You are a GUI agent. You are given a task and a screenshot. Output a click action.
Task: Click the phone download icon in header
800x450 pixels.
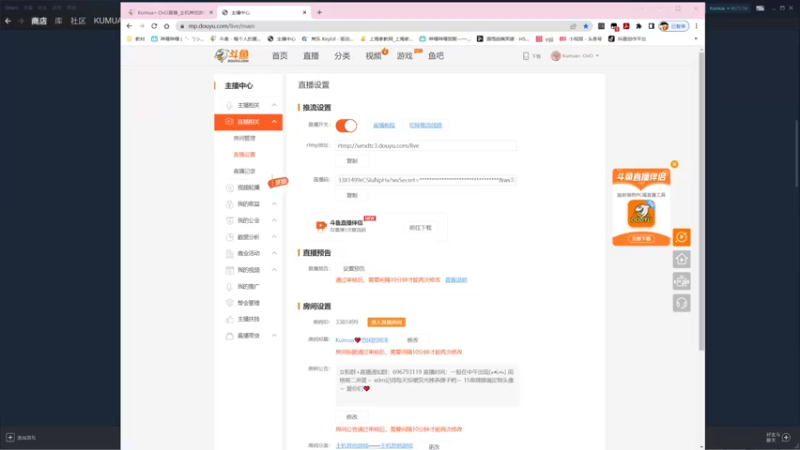click(526, 56)
